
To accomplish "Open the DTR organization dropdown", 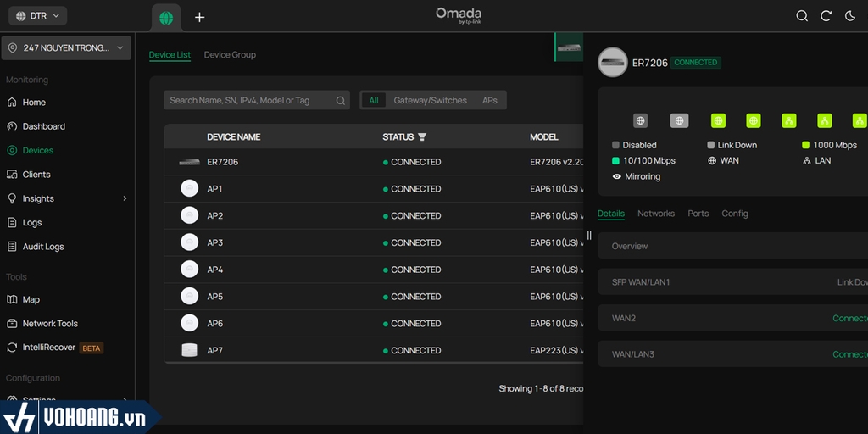I will coord(38,16).
